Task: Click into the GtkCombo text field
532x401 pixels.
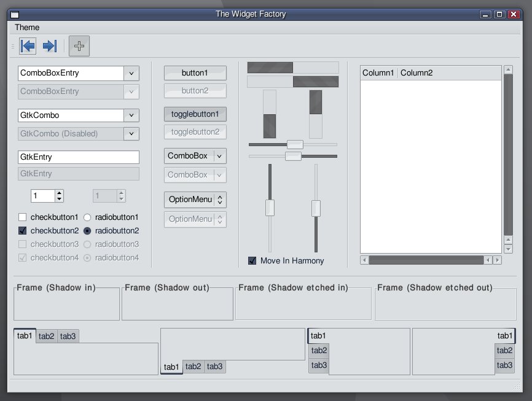Action: tap(71, 115)
